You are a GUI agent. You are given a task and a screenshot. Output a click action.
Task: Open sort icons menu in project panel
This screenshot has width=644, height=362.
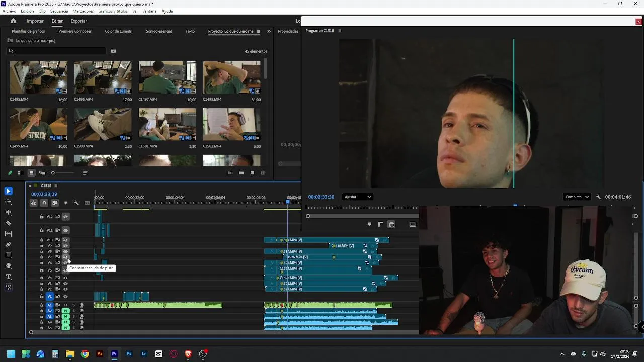tap(85, 173)
